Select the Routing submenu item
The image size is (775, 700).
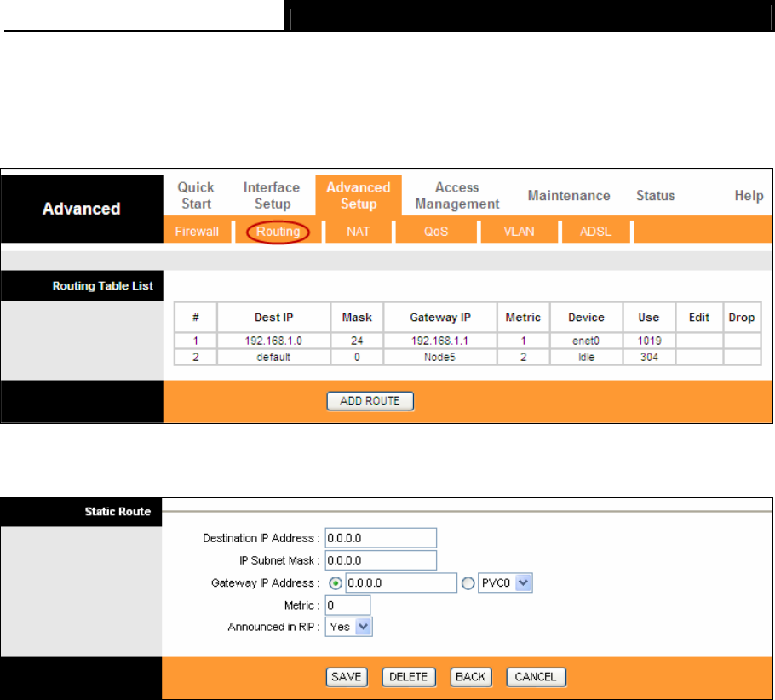tap(278, 232)
